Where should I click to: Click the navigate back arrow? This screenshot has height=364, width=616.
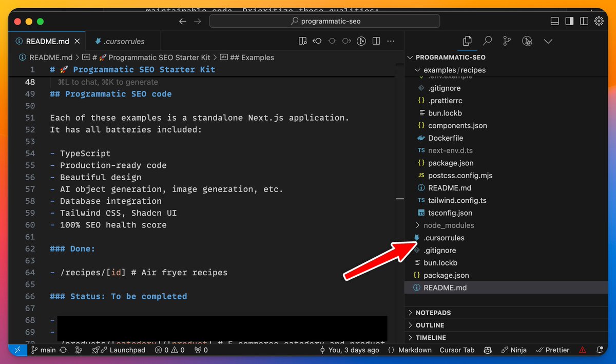183,21
